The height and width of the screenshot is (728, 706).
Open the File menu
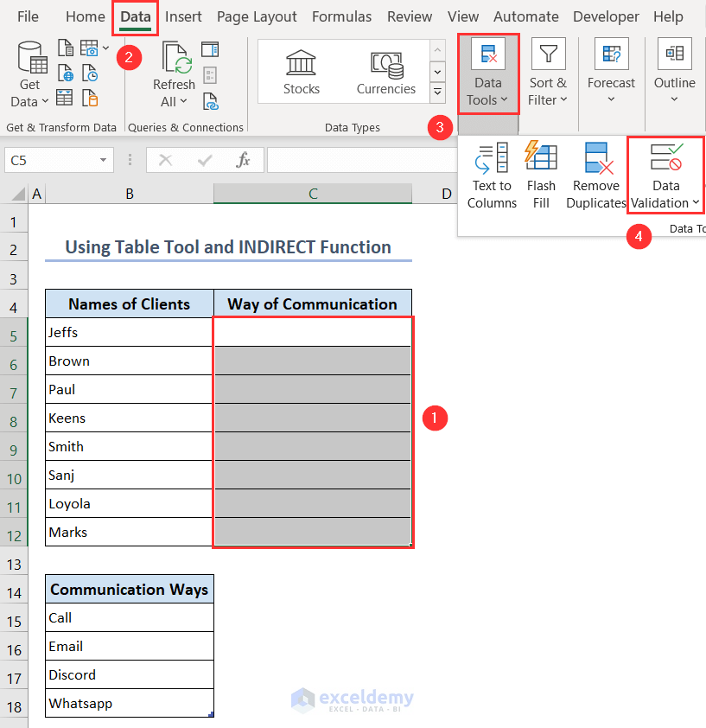pos(28,16)
